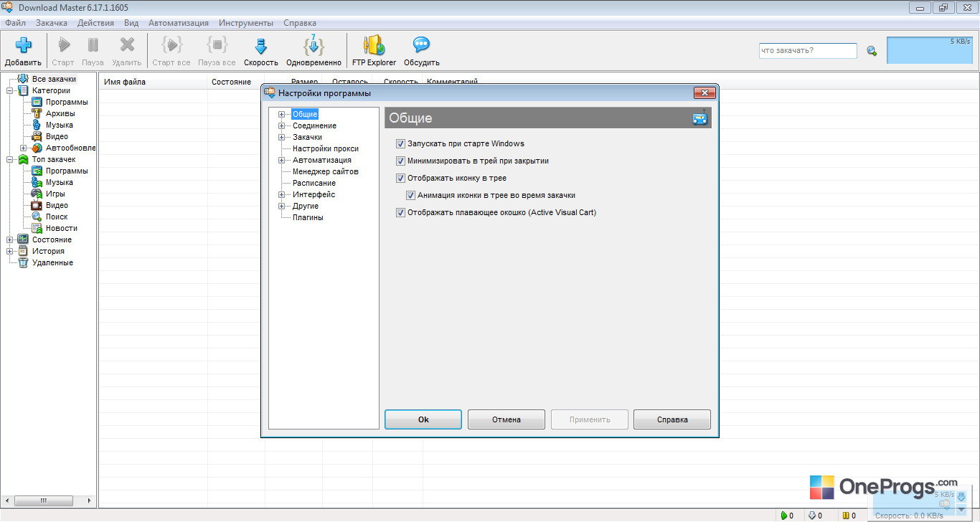The height and width of the screenshot is (522, 980).
Task: Click the green active downloads status bar icon
Action: (x=784, y=516)
